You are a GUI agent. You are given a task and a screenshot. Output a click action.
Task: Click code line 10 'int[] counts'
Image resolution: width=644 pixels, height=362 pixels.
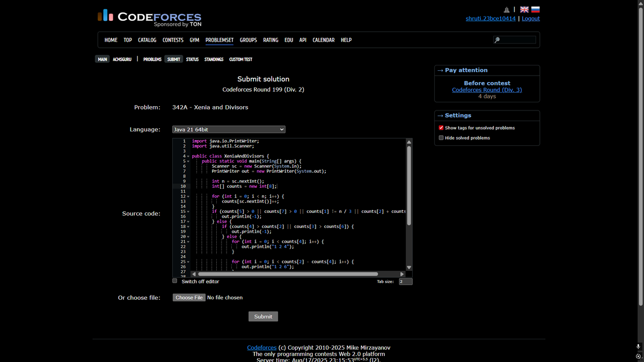pyautogui.click(x=244, y=186)
